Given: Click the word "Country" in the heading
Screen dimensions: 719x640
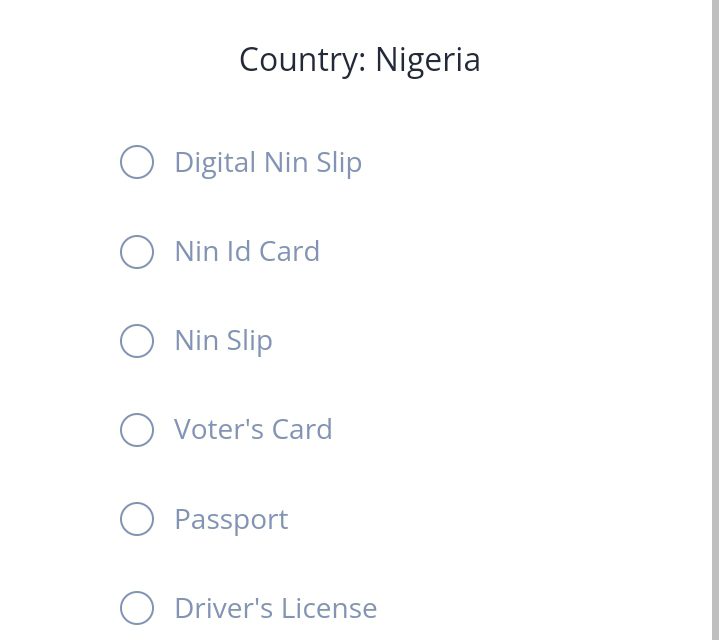Looking at the screenshot, I should [301, 60].
